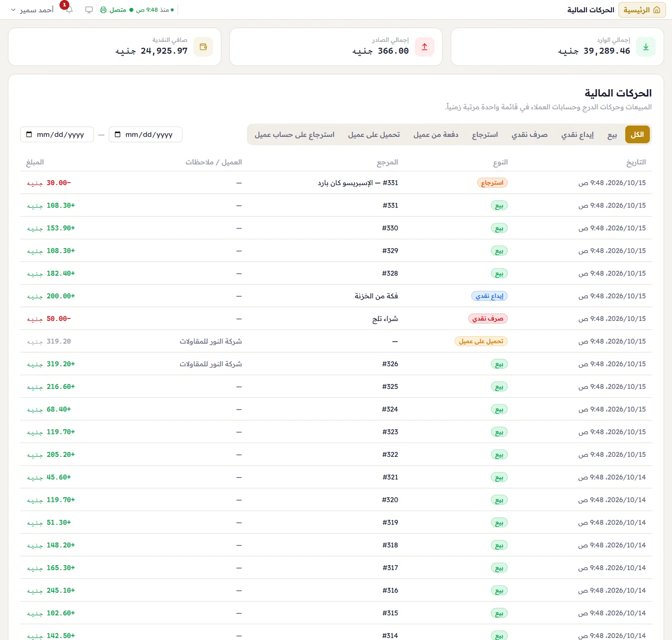Click the متصل connection status text
This screenshot has width=672, height=640.
tap(118, 10)
